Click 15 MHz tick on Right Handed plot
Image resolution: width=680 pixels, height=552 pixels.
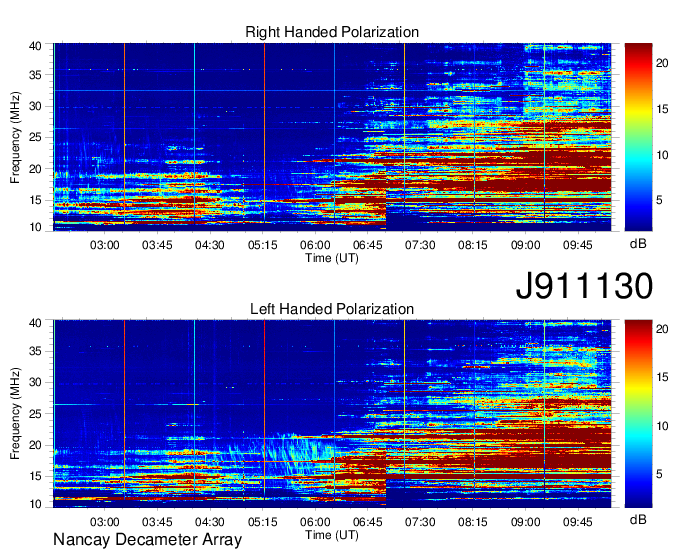point(35,200)
